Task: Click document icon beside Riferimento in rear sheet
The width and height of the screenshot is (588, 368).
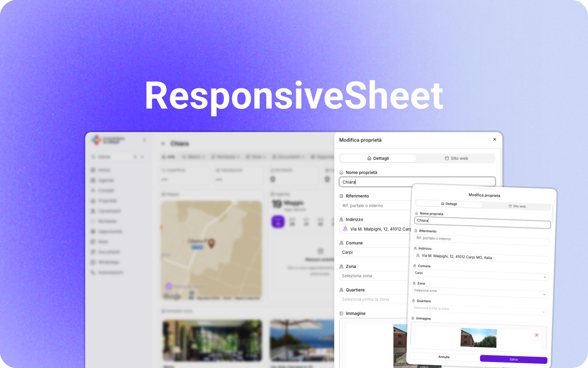Action: click(341, 196)
